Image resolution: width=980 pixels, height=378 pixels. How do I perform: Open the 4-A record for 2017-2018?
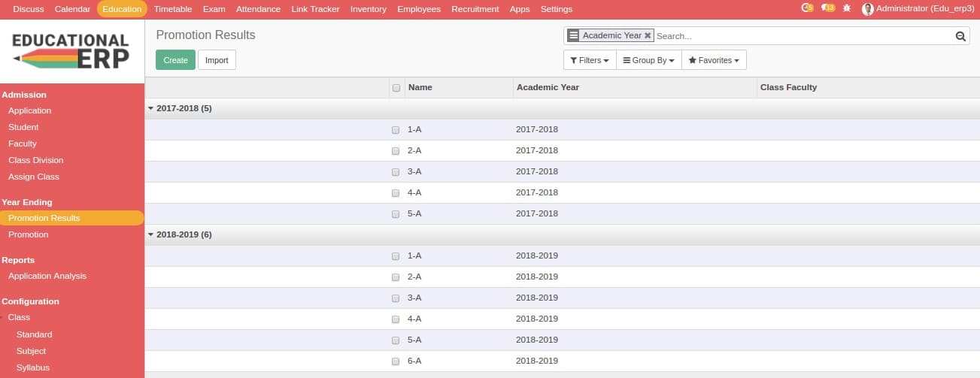point(562,192)
